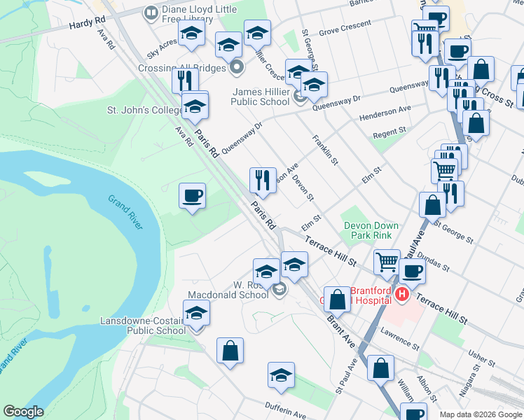Click the Map data ©2026 Google attribution

pos(481,414)
